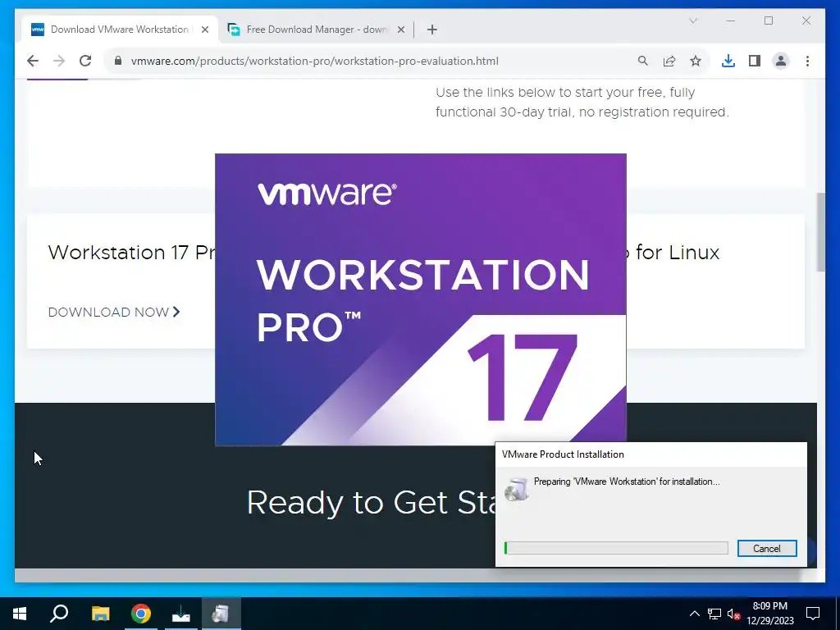Open the tab search chevron

(692, 21)
